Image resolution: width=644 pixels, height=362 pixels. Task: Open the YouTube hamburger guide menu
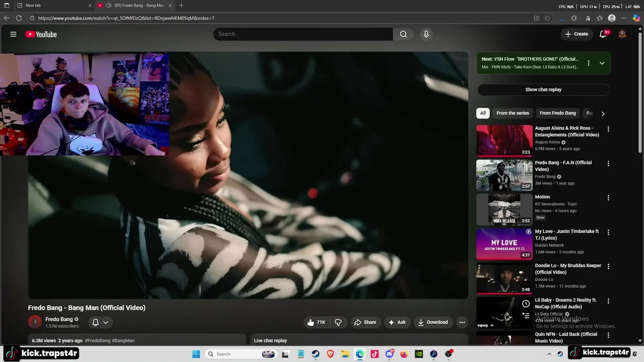[14, 34]
